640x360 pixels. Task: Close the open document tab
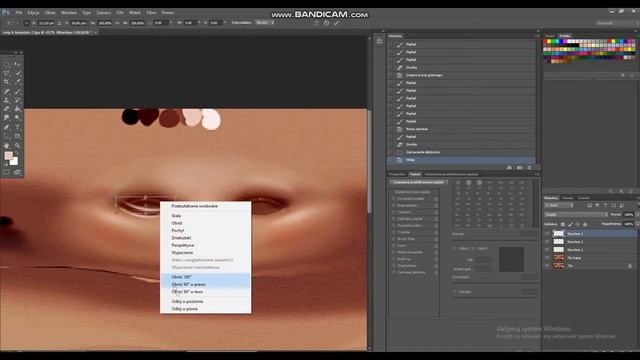click(x=96, y=32)
